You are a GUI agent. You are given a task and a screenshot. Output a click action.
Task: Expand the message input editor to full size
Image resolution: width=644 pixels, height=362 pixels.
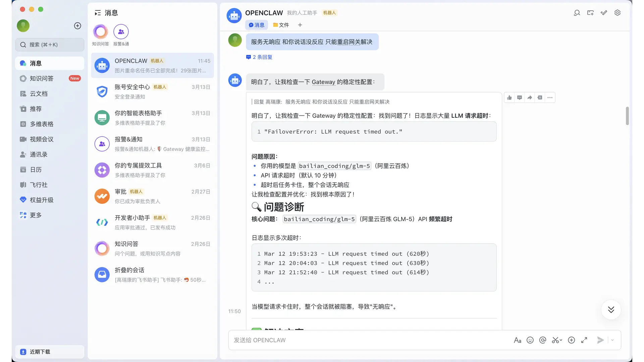point(584,340)
